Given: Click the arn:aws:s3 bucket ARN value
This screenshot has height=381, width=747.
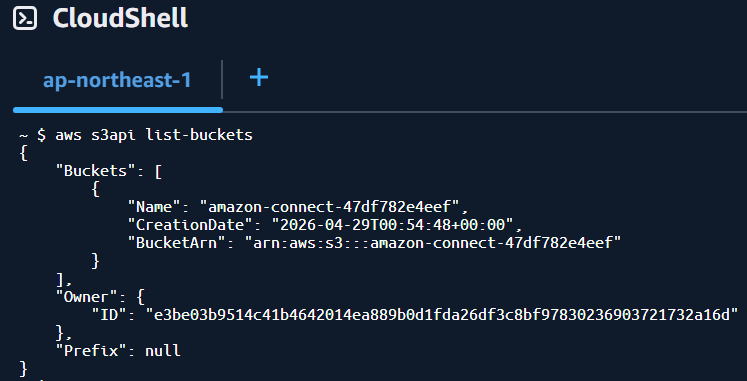Looking at the screenshot, I should coord(433,243).
